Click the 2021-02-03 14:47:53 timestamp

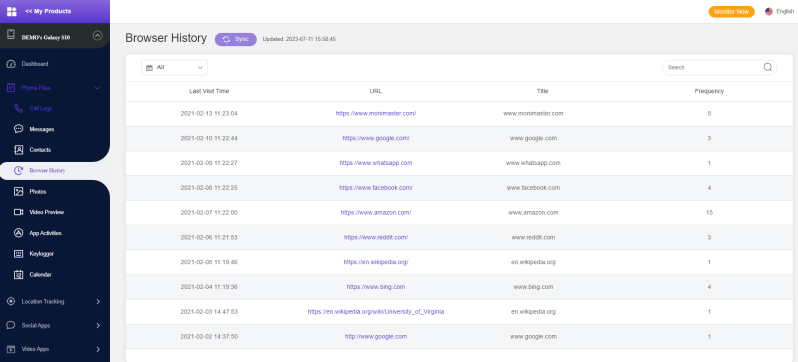coord(209,312)
